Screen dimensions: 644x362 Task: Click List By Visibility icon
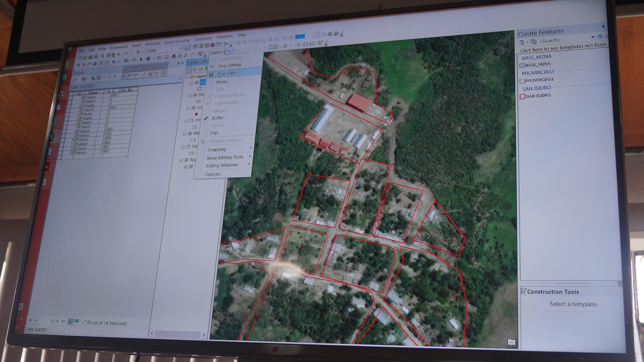click(x=200, y=69)
